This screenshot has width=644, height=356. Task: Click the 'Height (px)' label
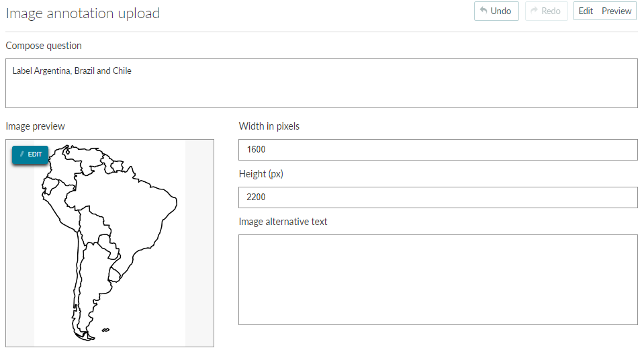pyautogui.click(x=261, y=174)
